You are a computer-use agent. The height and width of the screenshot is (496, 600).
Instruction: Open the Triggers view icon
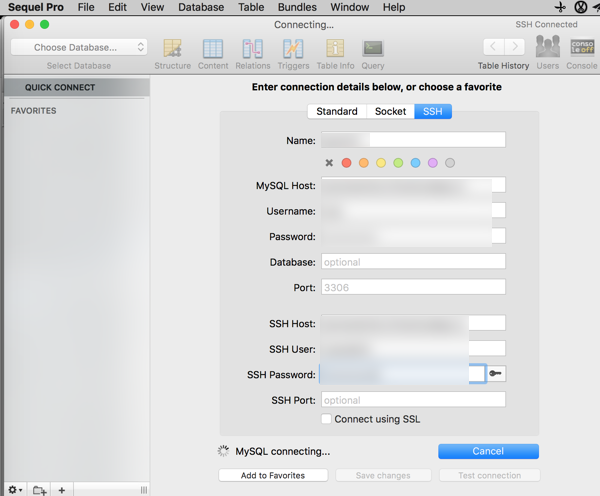pos(293,49)
